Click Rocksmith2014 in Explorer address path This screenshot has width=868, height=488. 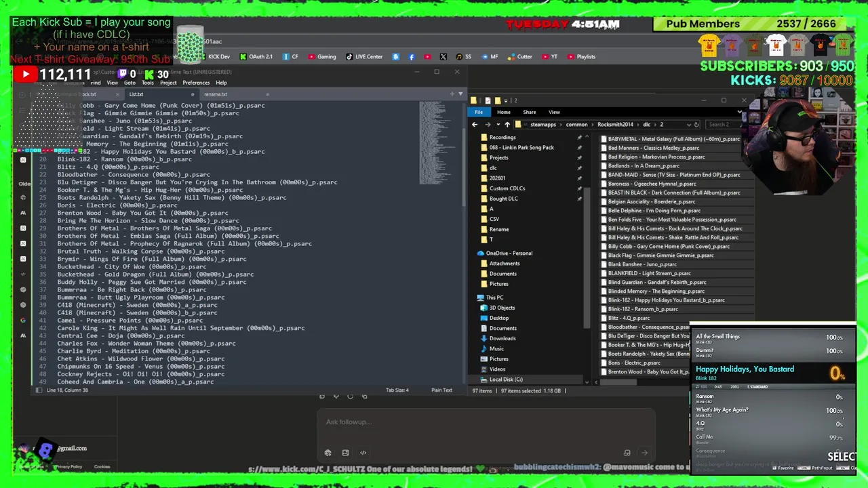pos(615,125)
